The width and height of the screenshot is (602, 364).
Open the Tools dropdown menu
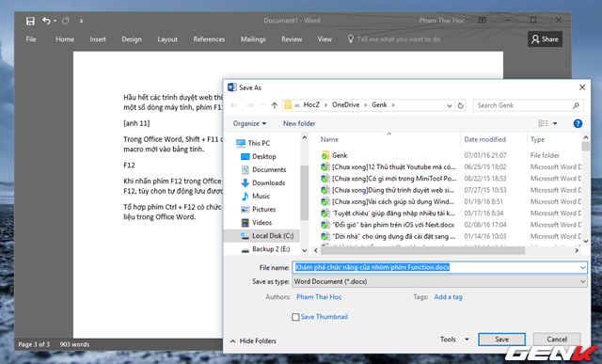[x=454, y=340]
